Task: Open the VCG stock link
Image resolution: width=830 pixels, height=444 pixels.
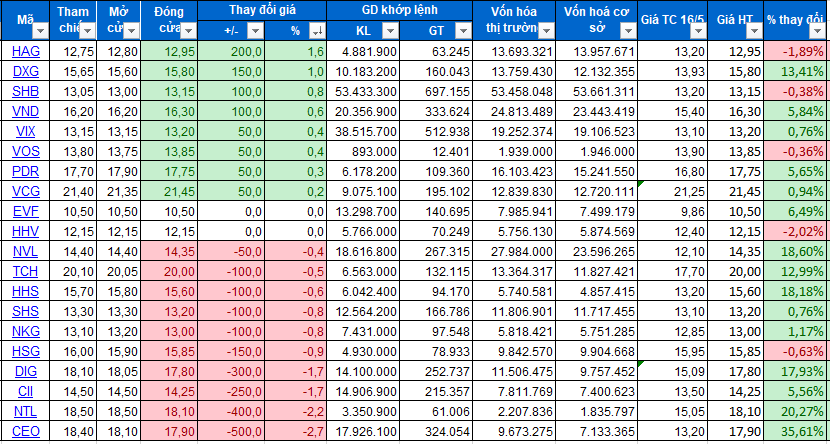Action: (26, 192)
